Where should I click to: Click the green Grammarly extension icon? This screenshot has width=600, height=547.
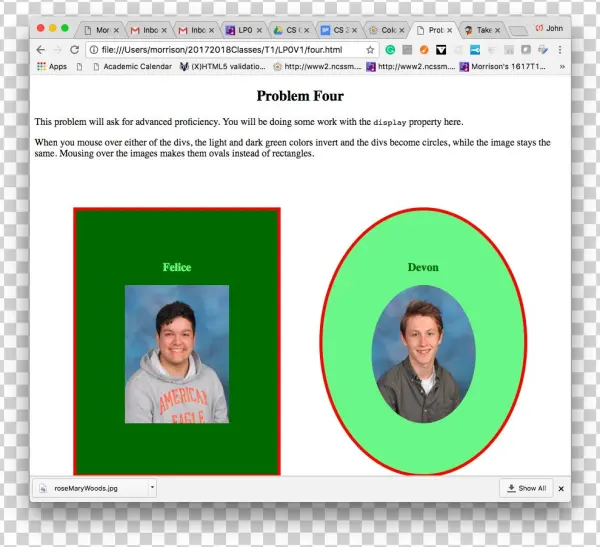pyautogui.click(x=390, y=50)
